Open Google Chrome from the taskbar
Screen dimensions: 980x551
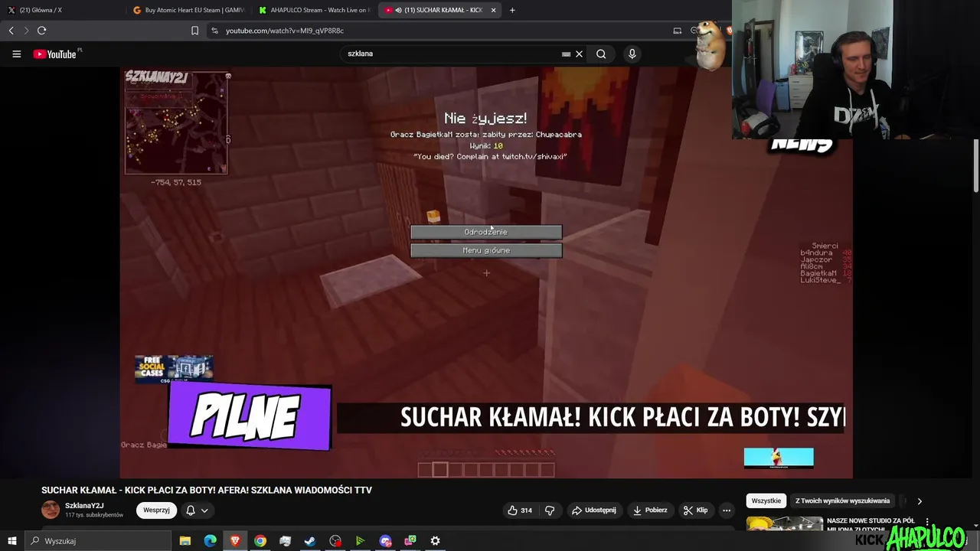click(260, 541)
